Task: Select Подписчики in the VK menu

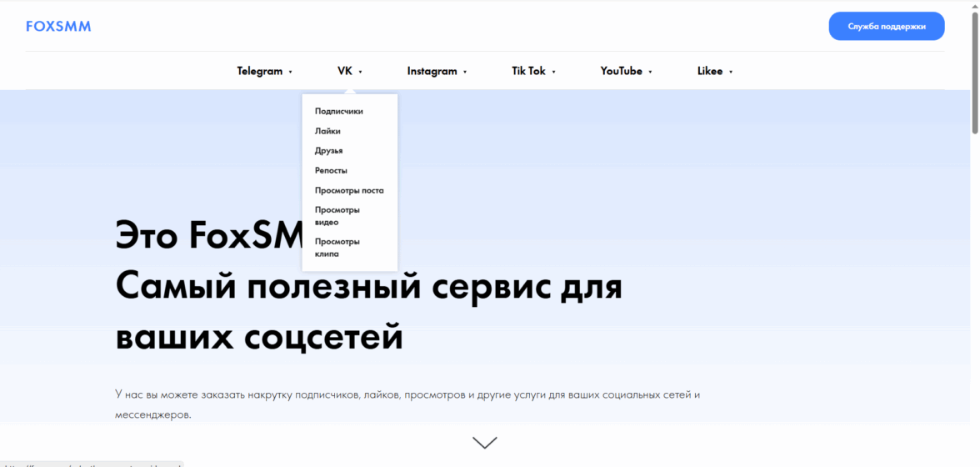Action: tap(338, 111)
